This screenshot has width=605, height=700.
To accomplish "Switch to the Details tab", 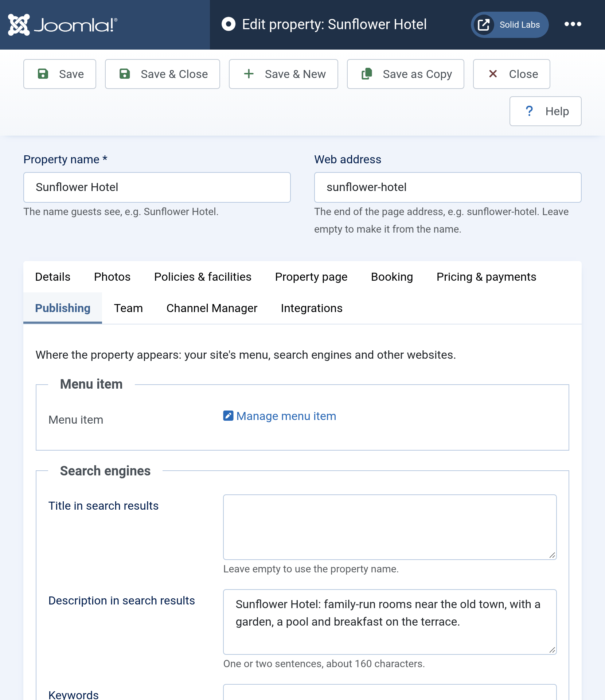I will coord(53,277).
